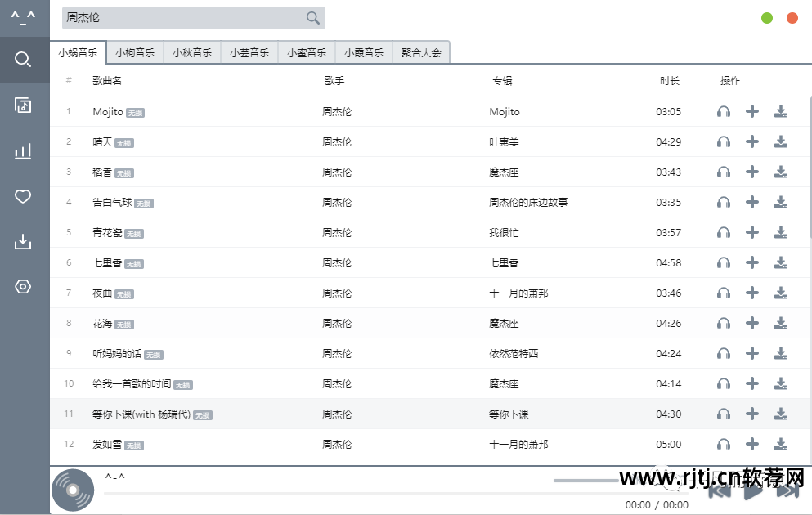Open the settings hexagon sidebar icon

click(x=23, y=287)
